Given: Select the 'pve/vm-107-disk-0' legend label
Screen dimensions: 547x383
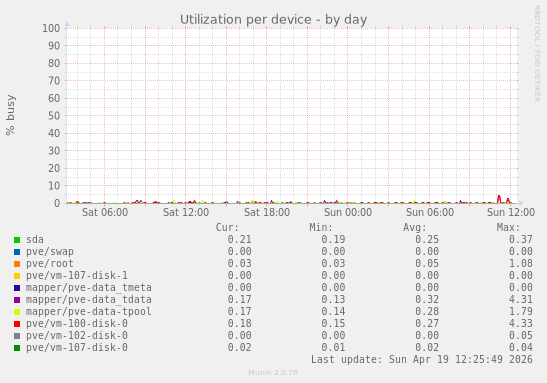Looking at the screenshot, I should [77, 347].
